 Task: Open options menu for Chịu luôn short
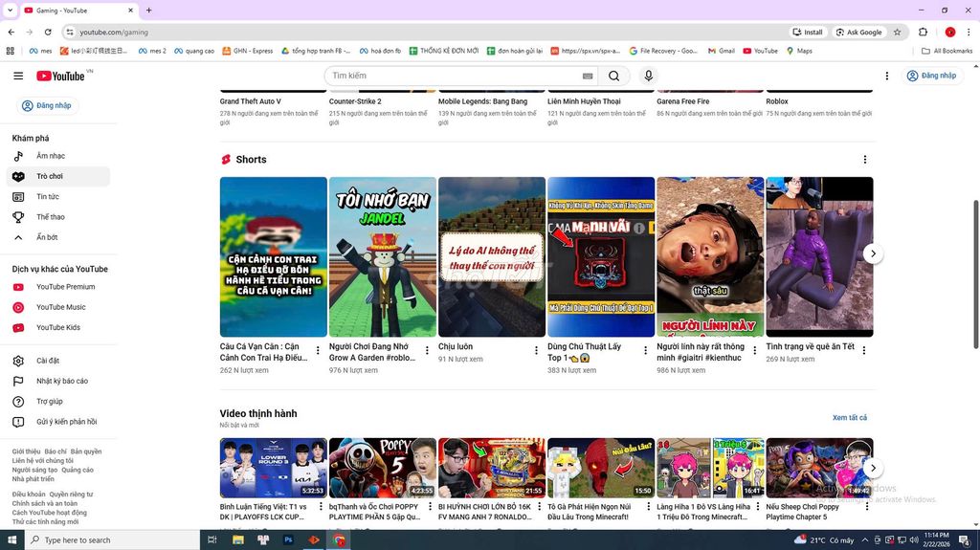point(536,351)
